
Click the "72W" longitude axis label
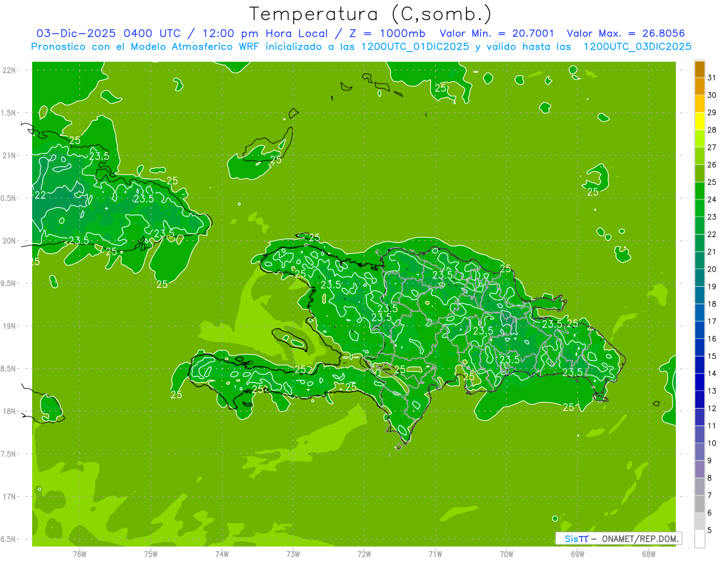point(364,554)
